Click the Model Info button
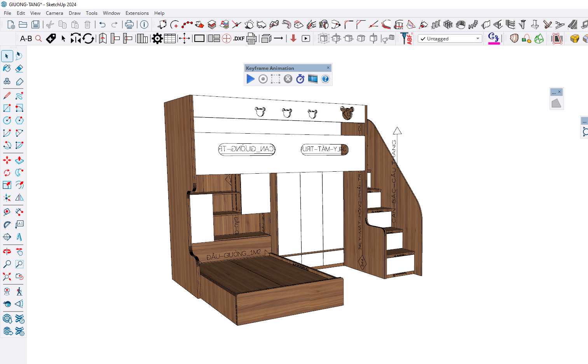The height and width of the screenshot is (364, 588). pyautogui.click(x=144, y=24)
